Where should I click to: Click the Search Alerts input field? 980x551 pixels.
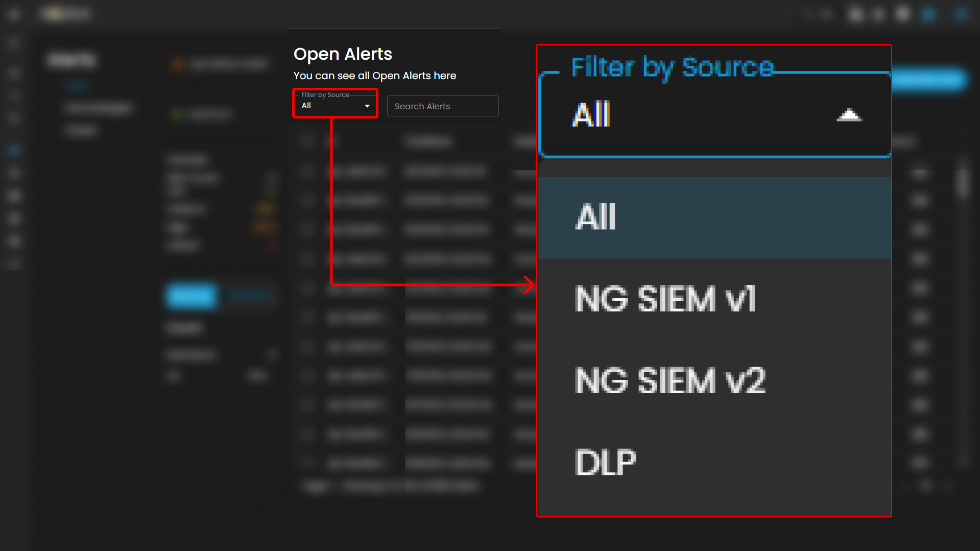click(442, 106)
